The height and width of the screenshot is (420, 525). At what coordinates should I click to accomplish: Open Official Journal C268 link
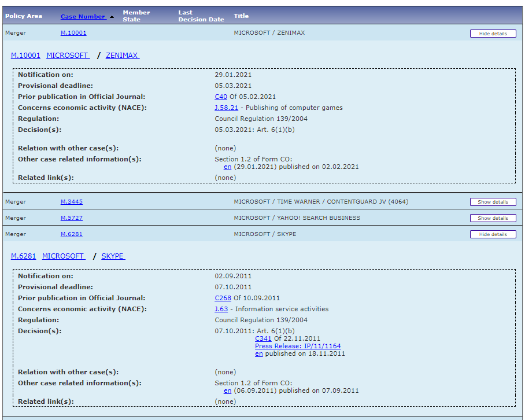click(223, 298)
